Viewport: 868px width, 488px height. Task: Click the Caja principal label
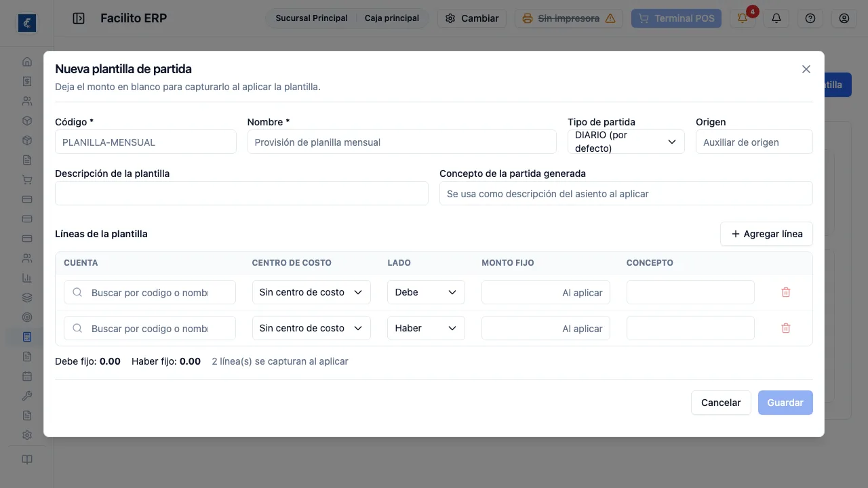[392, 18]
